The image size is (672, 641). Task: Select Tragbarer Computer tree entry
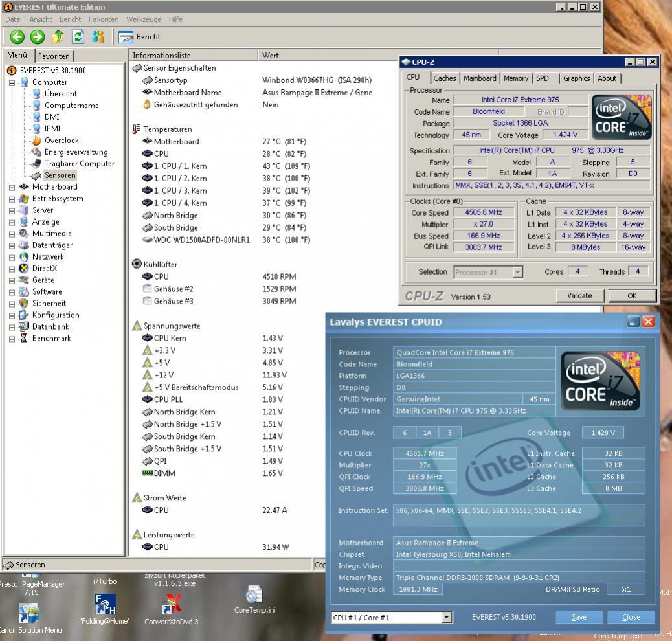point(80,163)
